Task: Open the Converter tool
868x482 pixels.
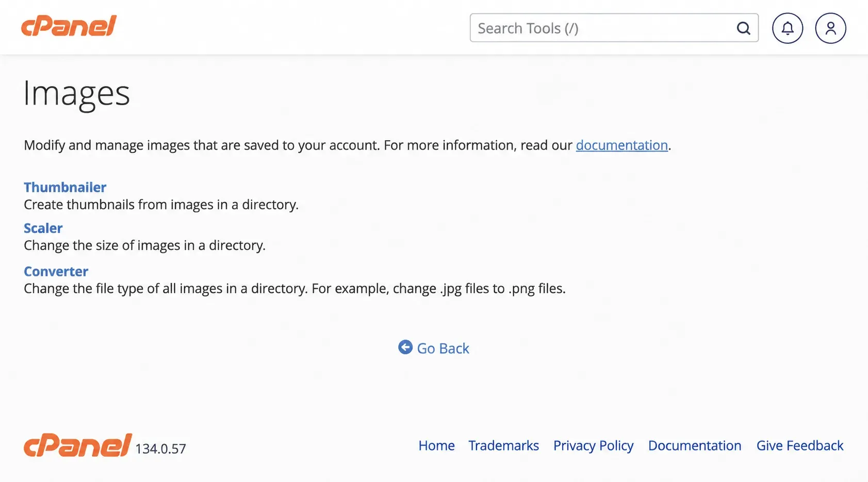Action: click(x=56, y=271)
